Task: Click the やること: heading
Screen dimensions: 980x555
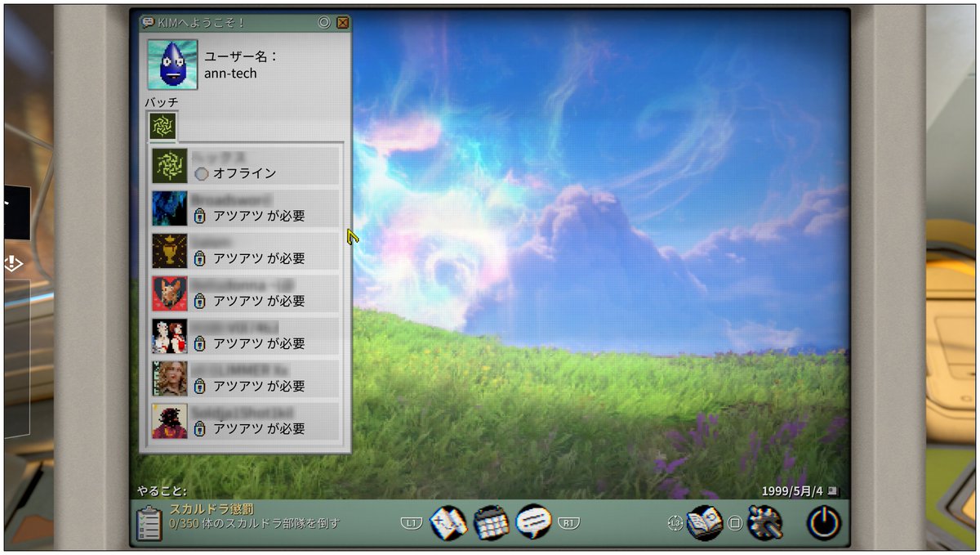Action: pyautogui.click(x=162, y=492)
